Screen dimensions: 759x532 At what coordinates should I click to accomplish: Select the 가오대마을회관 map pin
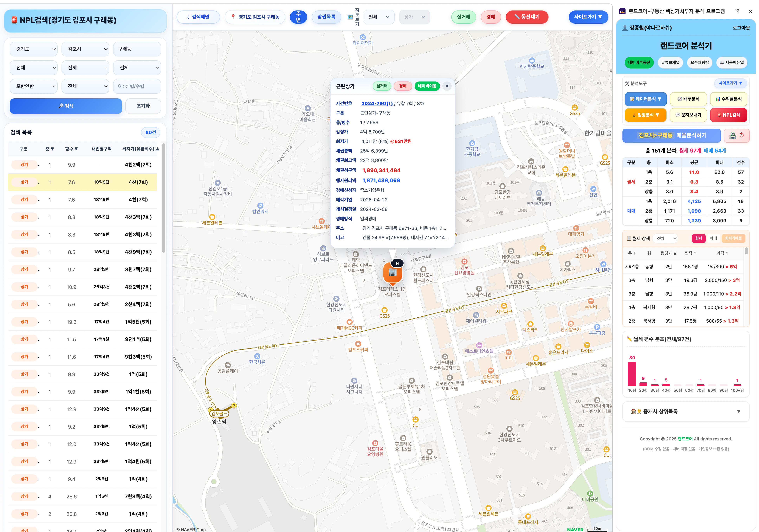coord(308,108)
